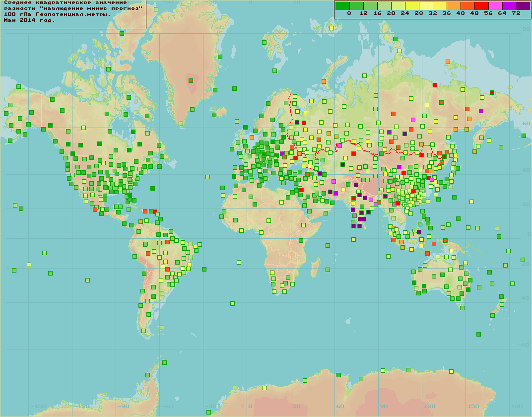Click legend value 64
The image size is (532, 417).
pos(503,13)
